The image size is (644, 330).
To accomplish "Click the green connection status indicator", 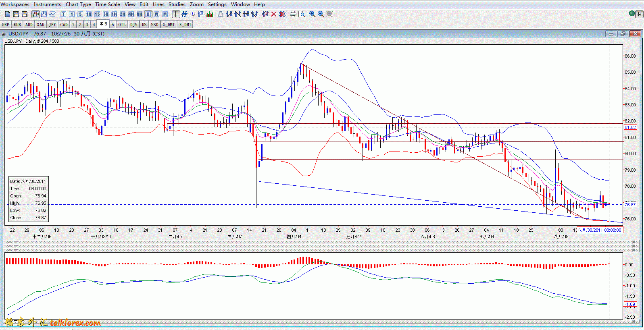I will click(x=632, y=14).
